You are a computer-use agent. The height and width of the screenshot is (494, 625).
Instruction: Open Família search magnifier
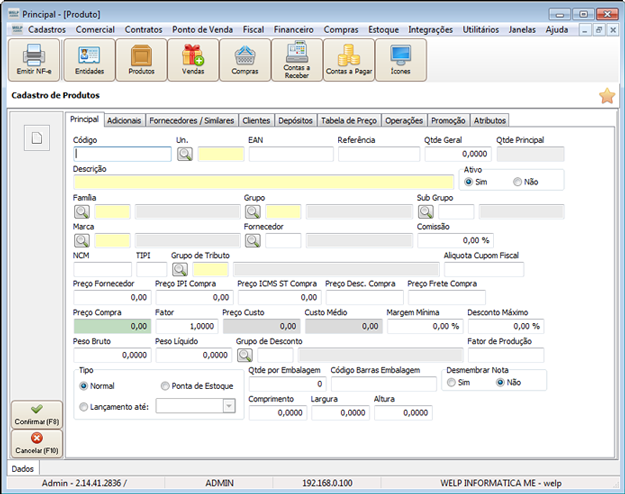pyautogui.click(x=82, y=212)
